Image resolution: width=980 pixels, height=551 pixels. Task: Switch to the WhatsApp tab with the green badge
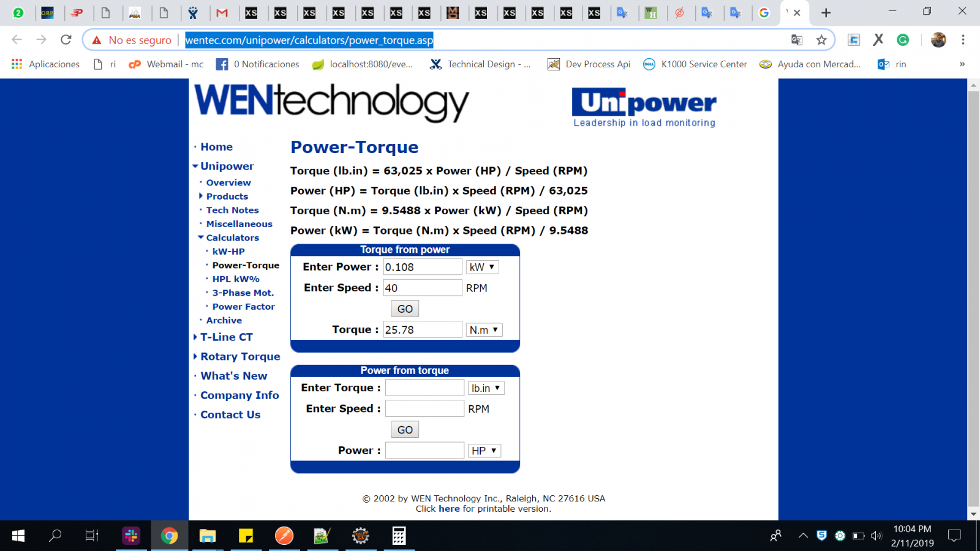point(18,13)
